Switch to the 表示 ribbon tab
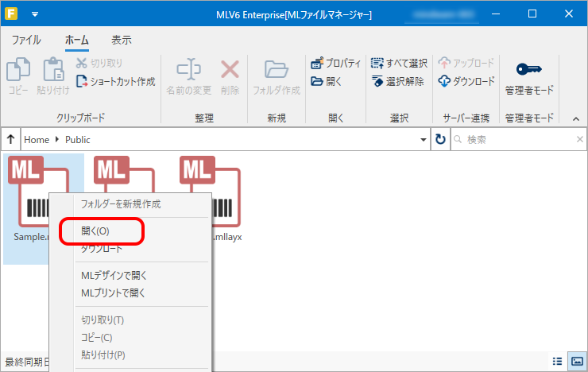588x372 pixels. tap(121, 40)
